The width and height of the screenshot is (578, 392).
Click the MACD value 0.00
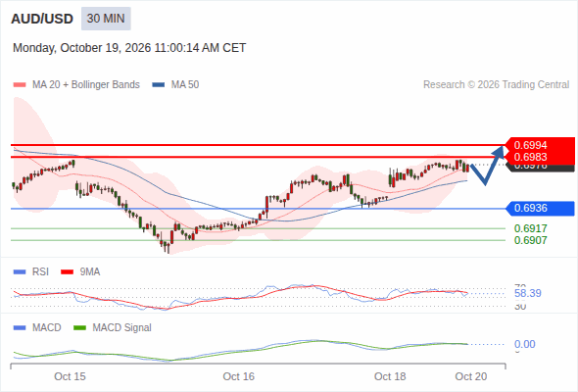[525, 344]
